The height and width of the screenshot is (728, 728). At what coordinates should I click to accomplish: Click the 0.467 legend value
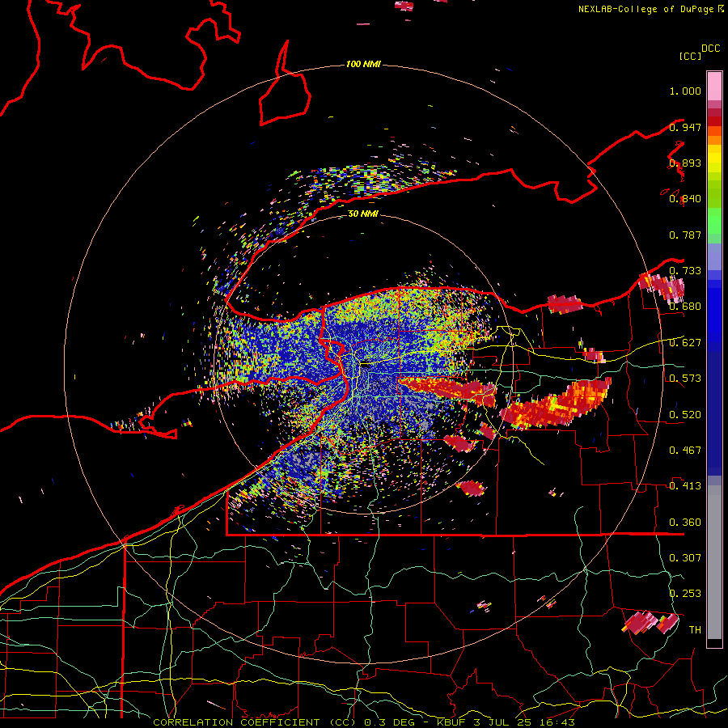pos(685,451)
